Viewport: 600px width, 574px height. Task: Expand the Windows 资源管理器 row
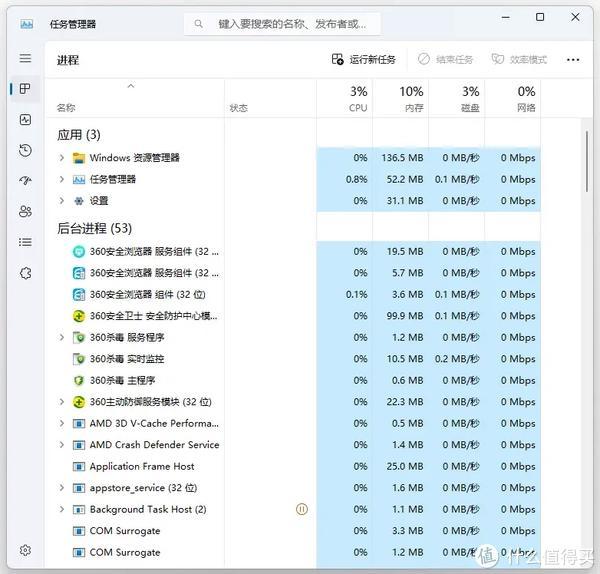[x=62, y=158]
